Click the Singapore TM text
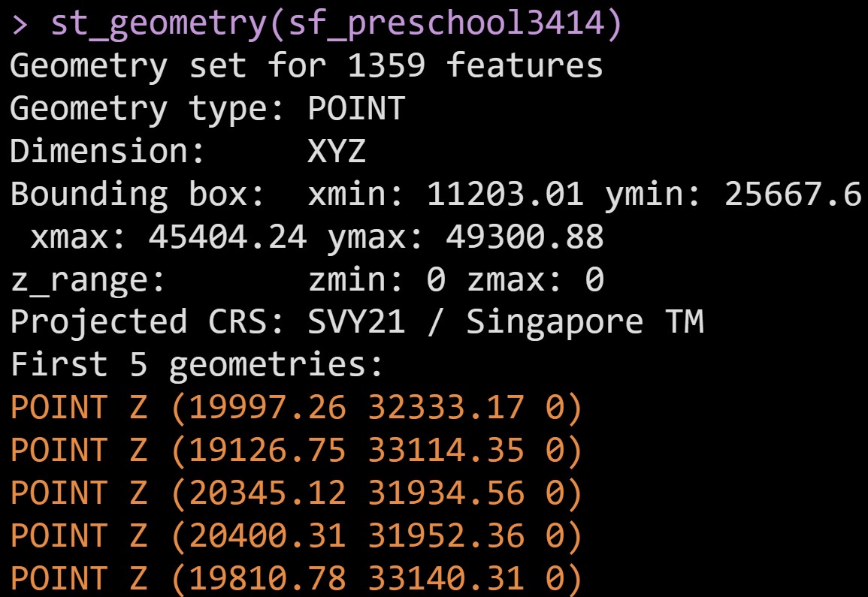The height and width of the screenshot is (597, 868). click(584, 322)
